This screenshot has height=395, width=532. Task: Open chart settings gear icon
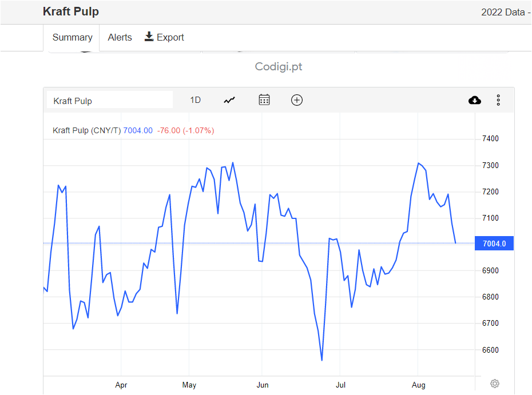495,383
